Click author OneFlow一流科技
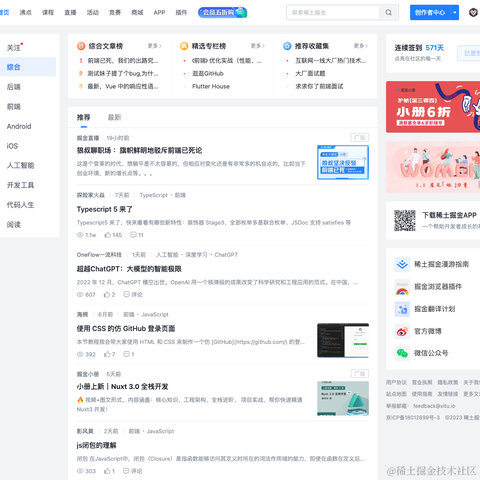This screenshot has height=480, width=480. pos(99,255)
